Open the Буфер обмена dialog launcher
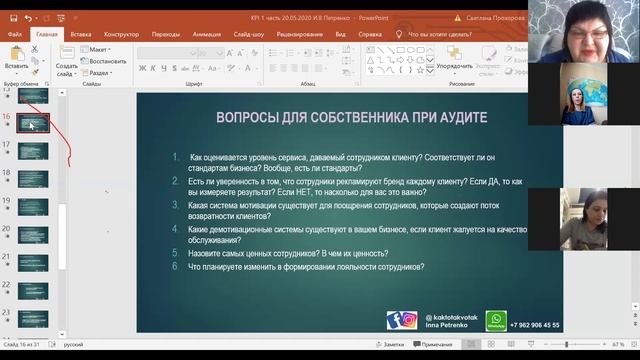The width and height of the screenshot is (640, 360). 47,84
